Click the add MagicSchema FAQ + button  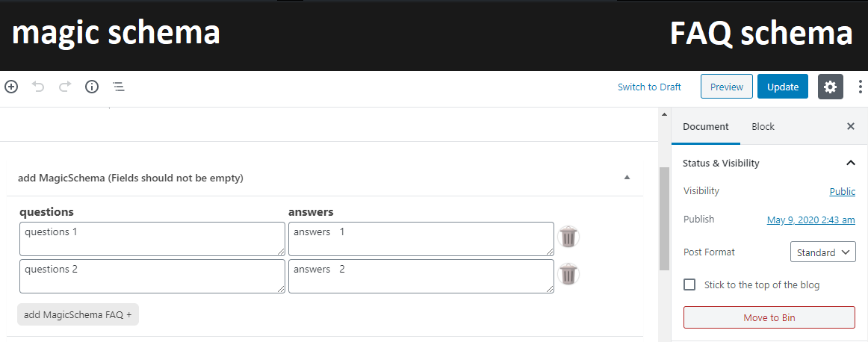(x=78, y=314)
